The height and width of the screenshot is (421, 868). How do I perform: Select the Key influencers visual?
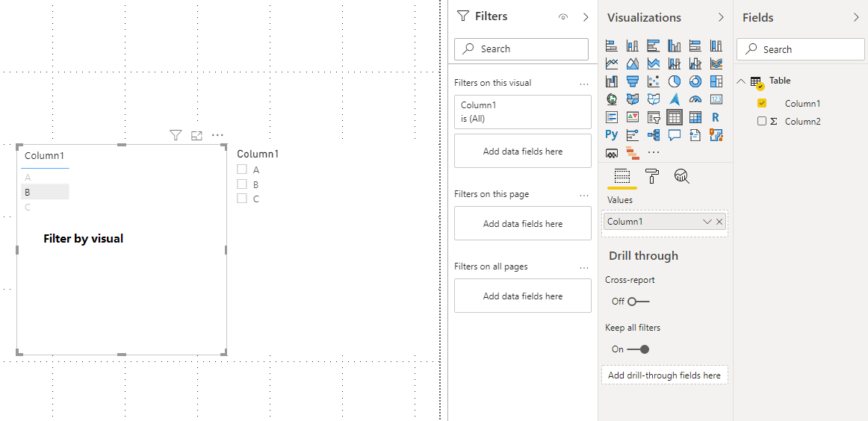click(x=633, y=134)
